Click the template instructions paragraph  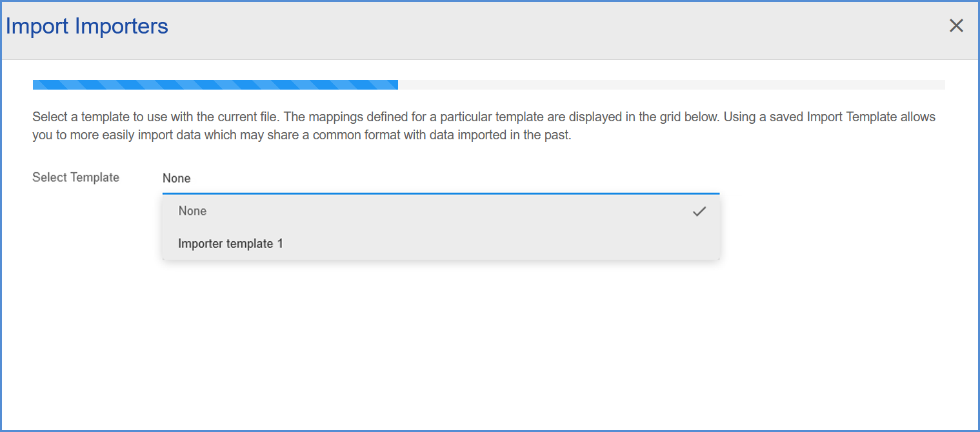[484, 126]
